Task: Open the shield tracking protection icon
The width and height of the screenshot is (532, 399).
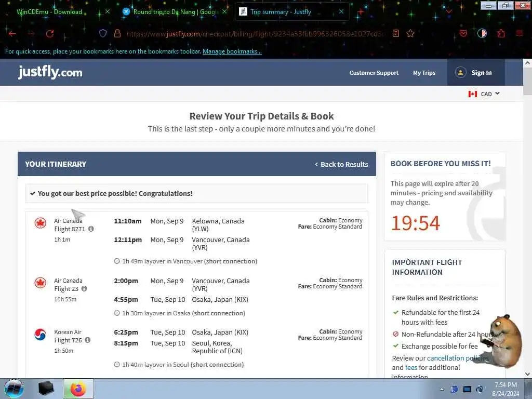Action: coord(103,33)
